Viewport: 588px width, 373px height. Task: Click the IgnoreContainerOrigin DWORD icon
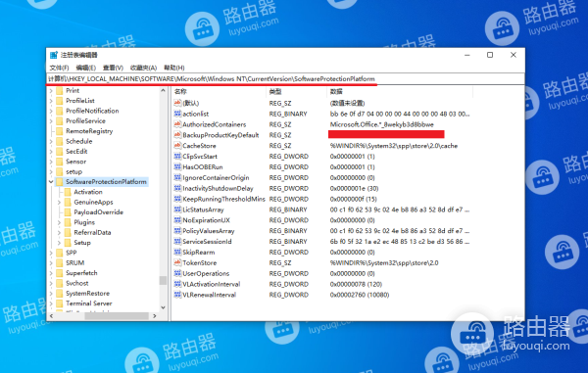[177, 177]
